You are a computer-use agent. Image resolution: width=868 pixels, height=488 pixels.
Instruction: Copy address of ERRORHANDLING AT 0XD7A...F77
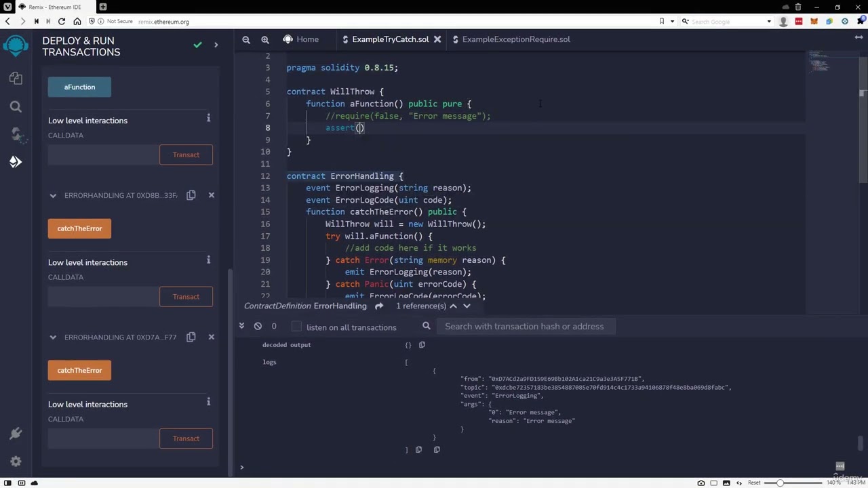coord(191,337)
